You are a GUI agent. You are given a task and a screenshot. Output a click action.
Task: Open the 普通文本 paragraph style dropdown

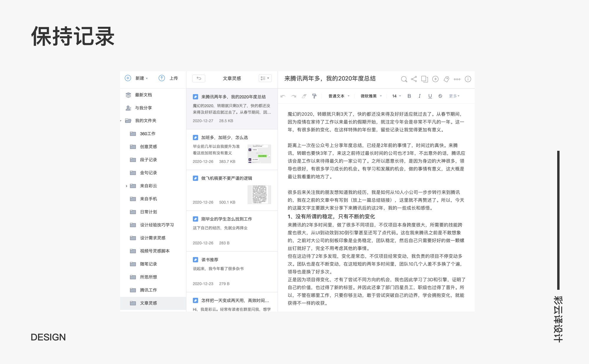coord(339,96)
